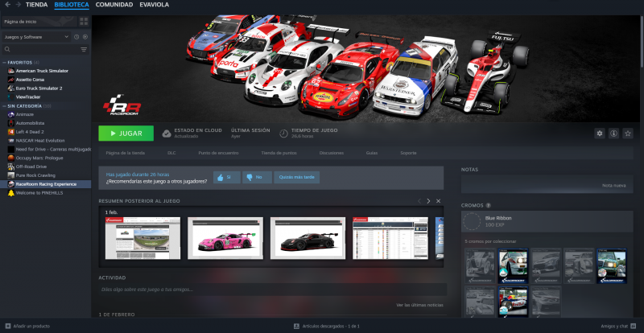
Task: Go forward with the right arrow
Action: (x=18, y=5)
